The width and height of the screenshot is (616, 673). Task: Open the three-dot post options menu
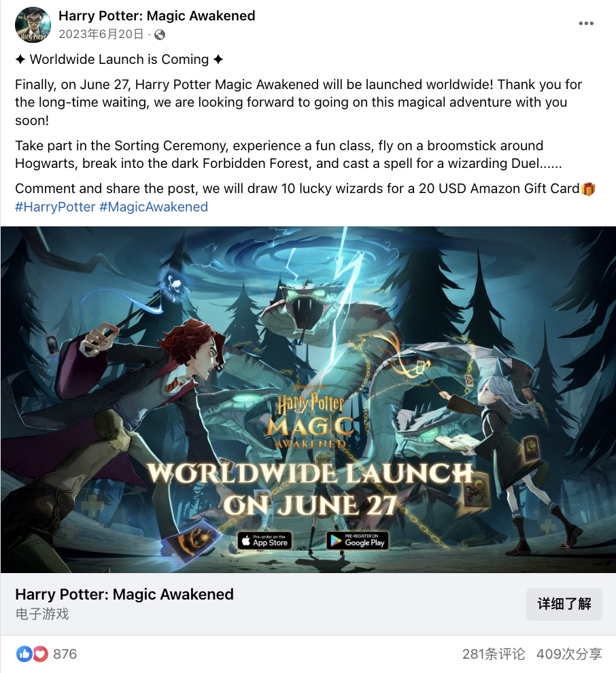point(586,24)
